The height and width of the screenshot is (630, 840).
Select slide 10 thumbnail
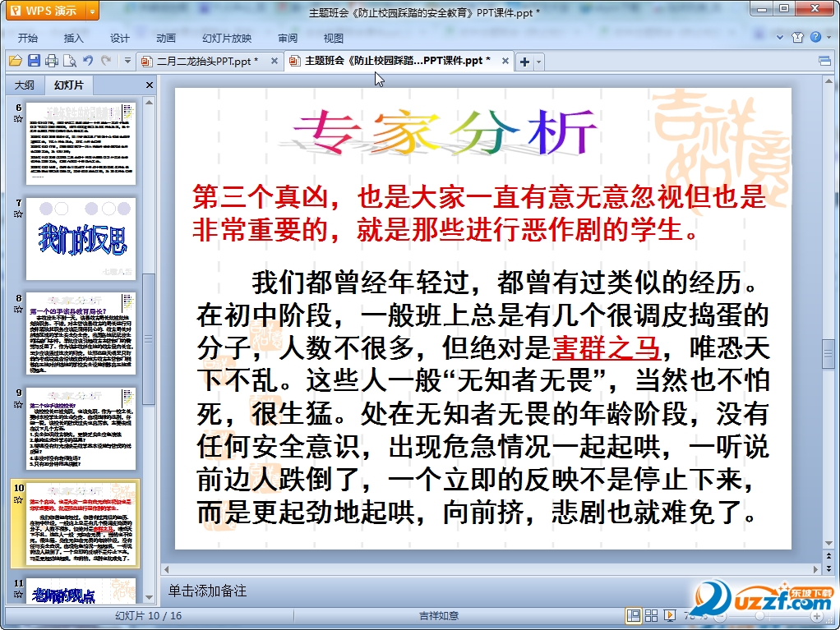81,523
